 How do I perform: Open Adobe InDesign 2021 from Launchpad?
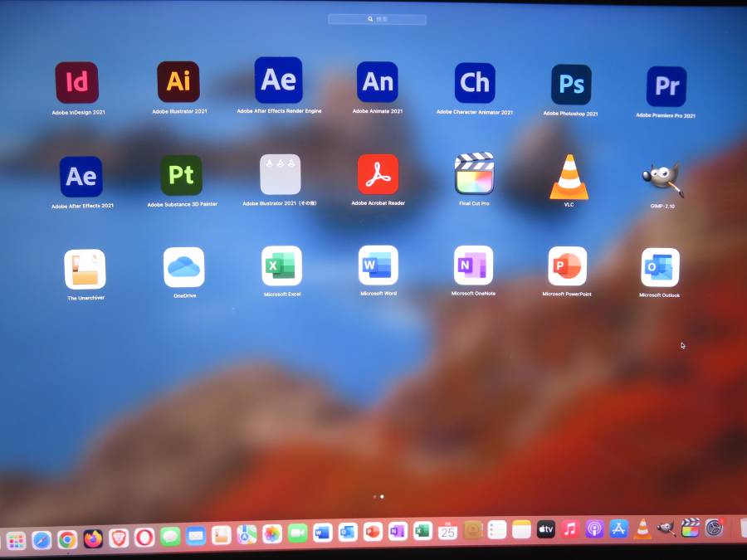[76, 82]
